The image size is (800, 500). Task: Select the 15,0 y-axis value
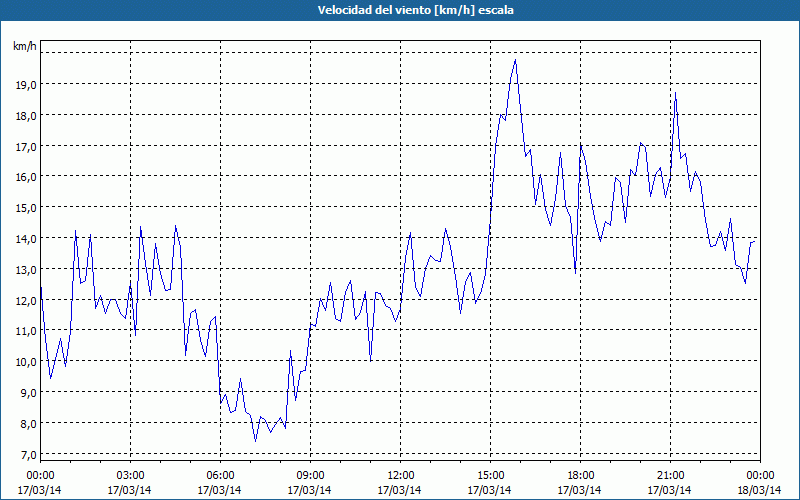click(x=26, y=208)
